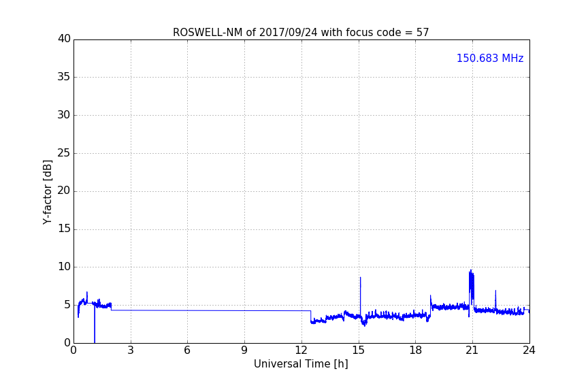Click y-axis tick label '20'
This screenshot has width=588, height=392.
click(64, 191)
